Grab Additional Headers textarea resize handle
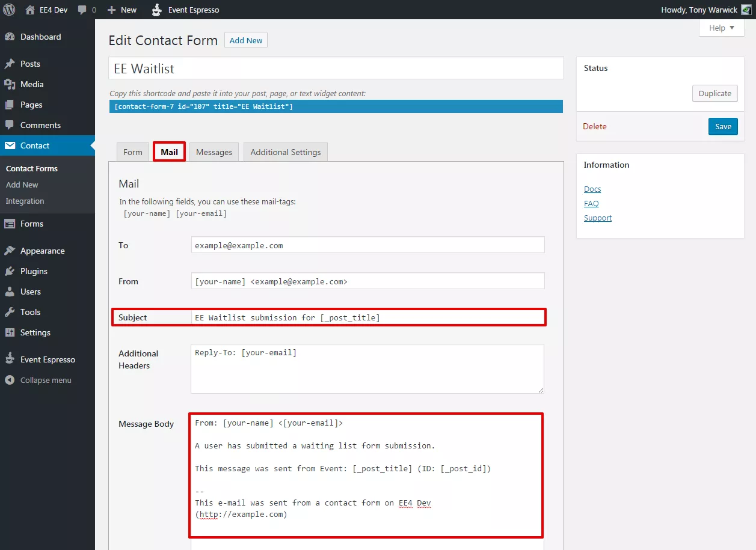756x550 pixels. (540, 390)
